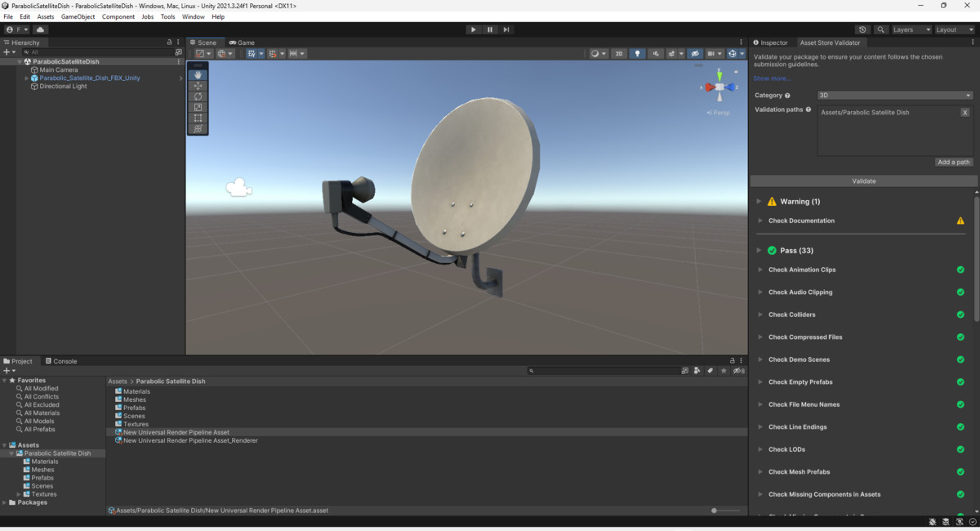This screenshot has width=980, height=531.
Task: Open the Layers dropdown
Action: [x=911, y=29]
